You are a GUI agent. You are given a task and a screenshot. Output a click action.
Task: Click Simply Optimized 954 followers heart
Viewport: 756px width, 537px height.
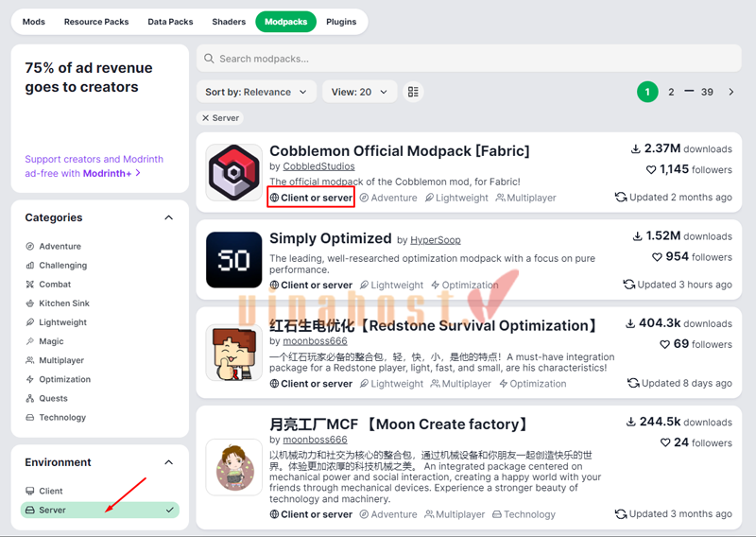point(657,257)
